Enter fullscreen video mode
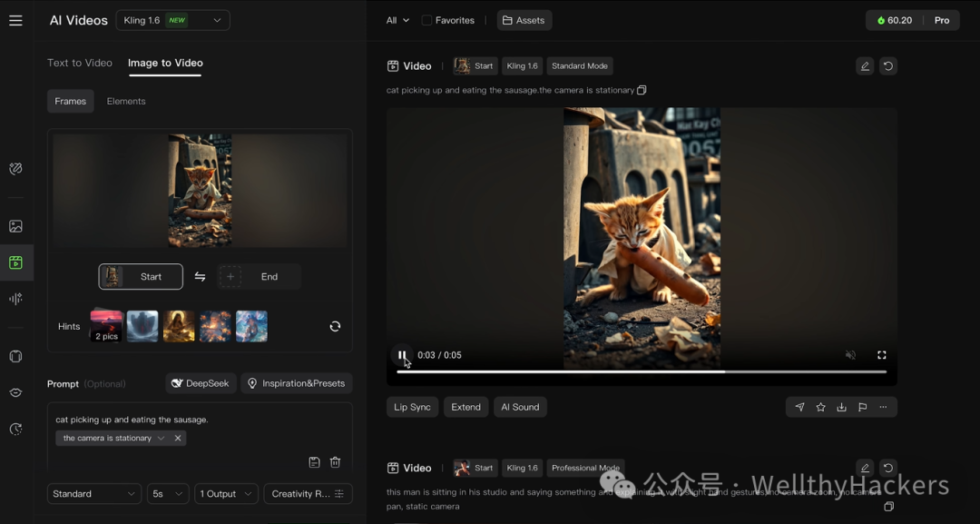 click(x=882, y=355)
